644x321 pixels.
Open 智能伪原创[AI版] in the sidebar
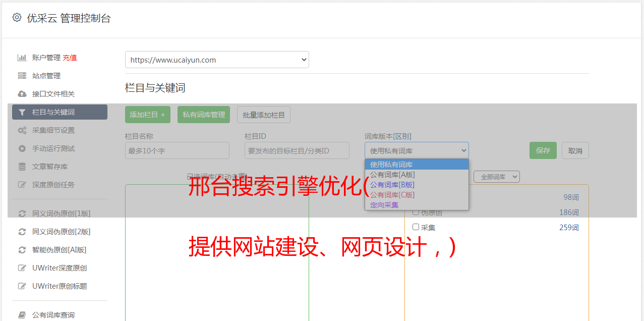(60, 250)
